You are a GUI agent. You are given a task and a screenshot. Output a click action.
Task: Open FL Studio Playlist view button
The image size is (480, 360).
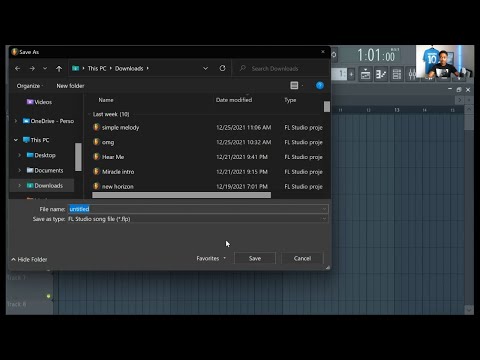[x=365, y=74]
